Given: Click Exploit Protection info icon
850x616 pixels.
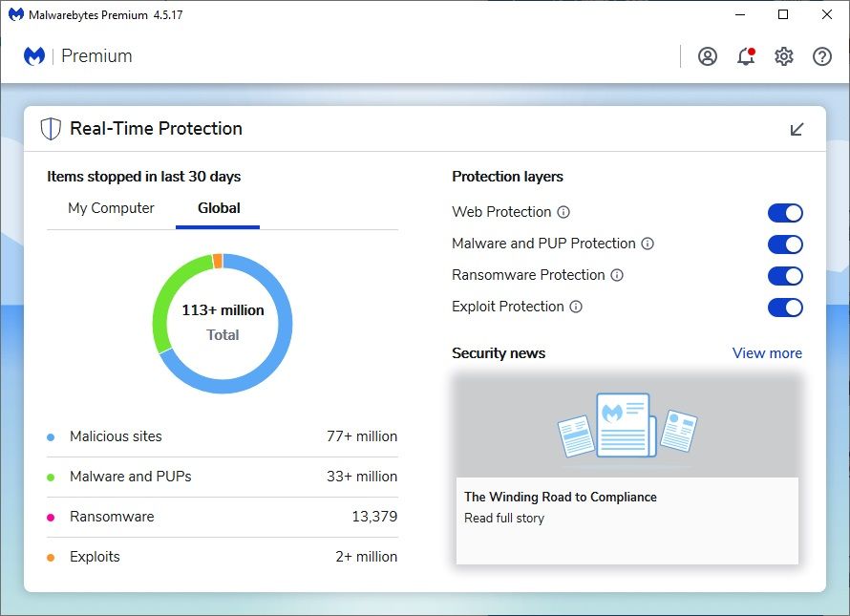Looking at the screenshot, I should (576, 307).
